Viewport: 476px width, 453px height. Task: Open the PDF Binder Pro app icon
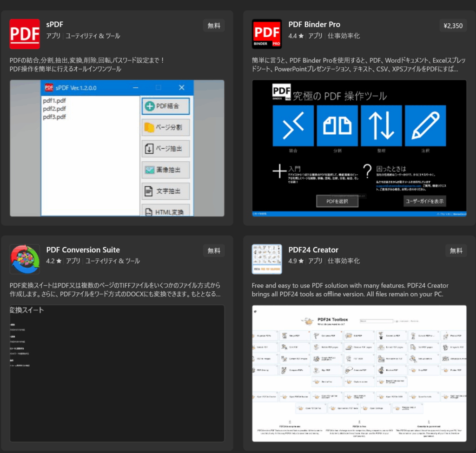(x=267, y=34)
